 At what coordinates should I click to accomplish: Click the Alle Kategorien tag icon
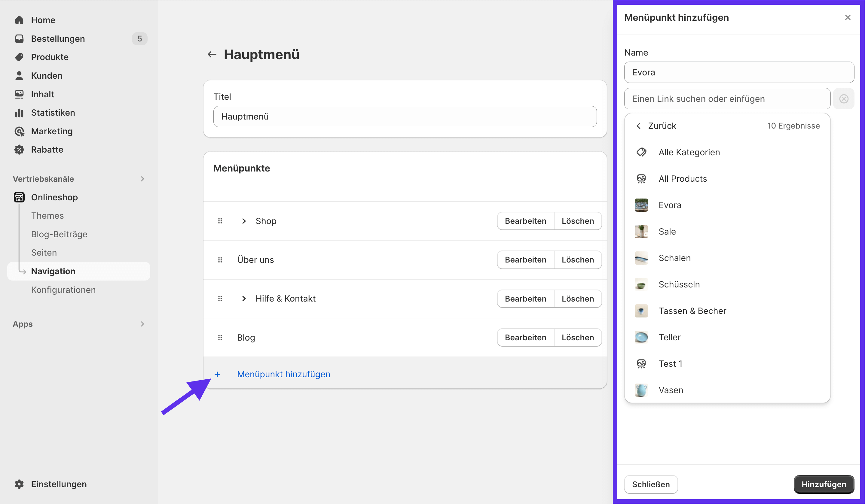pos(641,152)
